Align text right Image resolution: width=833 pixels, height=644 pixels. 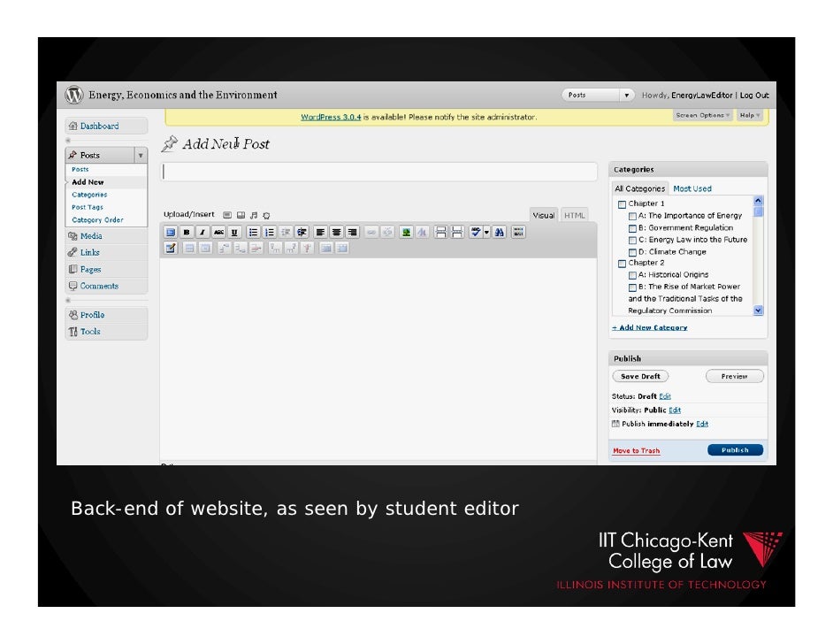[352, 232]
